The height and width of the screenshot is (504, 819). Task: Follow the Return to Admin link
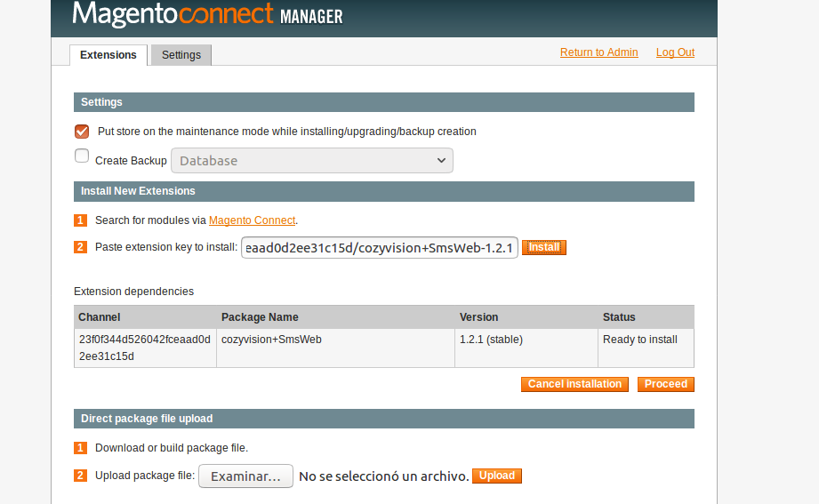click(x=598, y=52)
